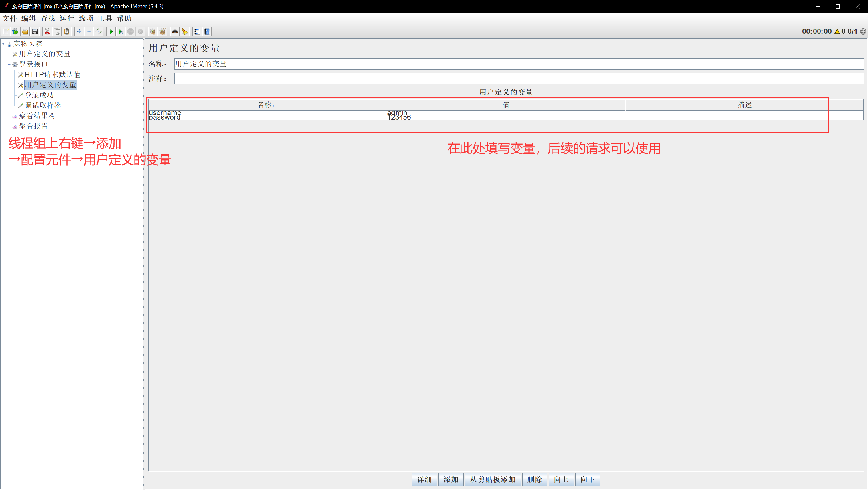The width and height of the screenshot is (868, 490).
Task: Click the scissors Cut icon
Action: tap(47, 31)
